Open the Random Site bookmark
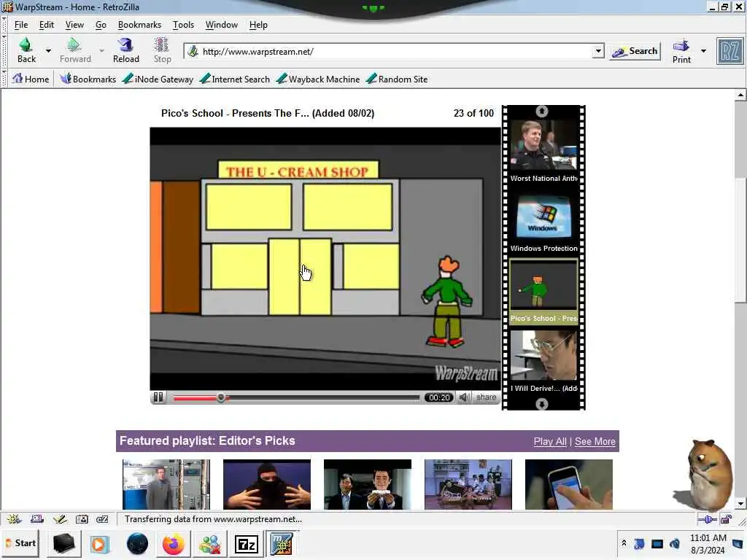Image resolution: width=747 pixels, height=560 pixels. [x=397, y=79]
